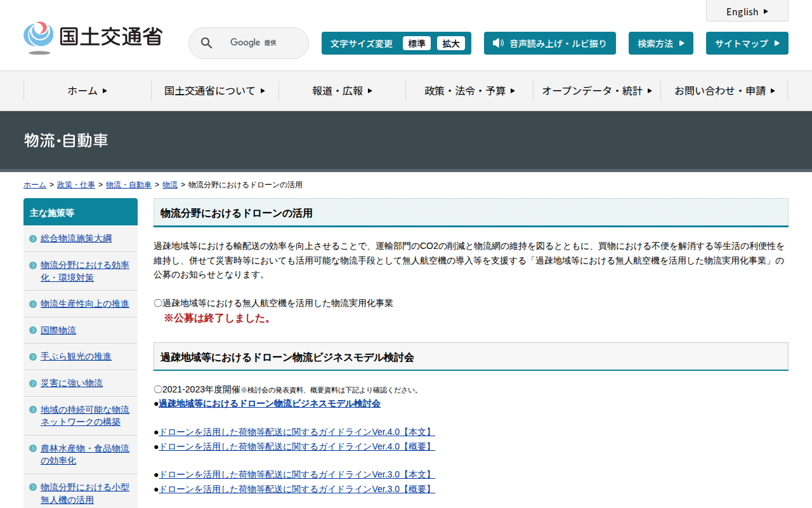Expand the 政策・法令・予算 menu
Screen dimensions: 812x508
[x=469, y=91]
